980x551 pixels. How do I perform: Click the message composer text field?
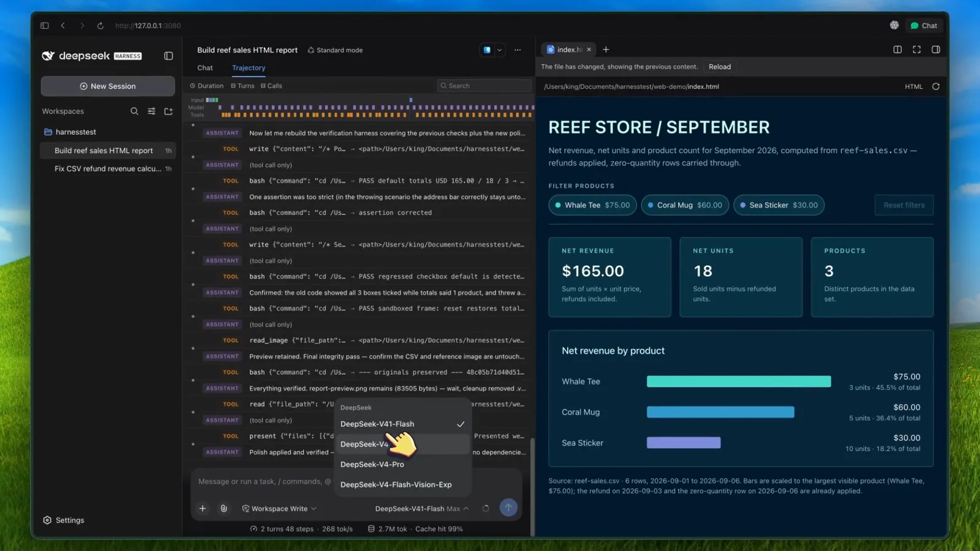tap(263, 482)
